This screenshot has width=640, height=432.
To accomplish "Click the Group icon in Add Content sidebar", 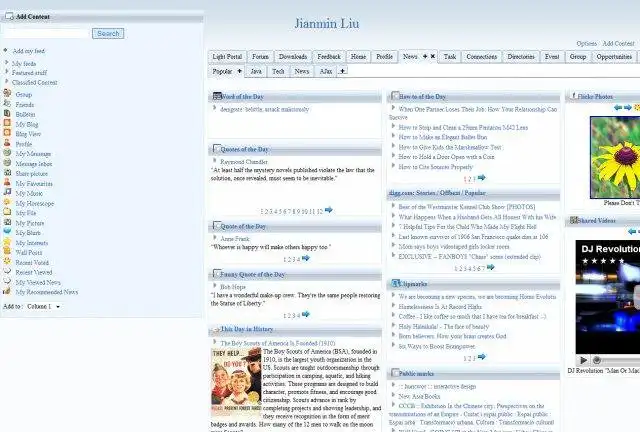I will point(7,93).
